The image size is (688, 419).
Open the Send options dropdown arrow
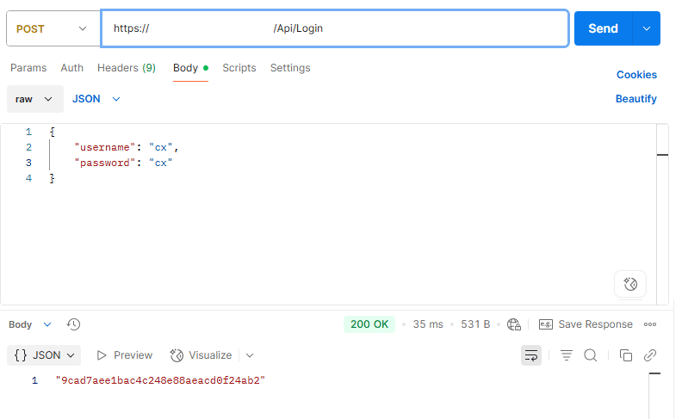(646, 29)
